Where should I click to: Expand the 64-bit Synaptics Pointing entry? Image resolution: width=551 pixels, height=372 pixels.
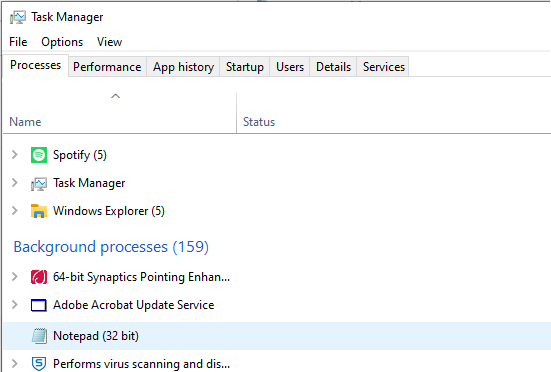(x=15, y=277)
